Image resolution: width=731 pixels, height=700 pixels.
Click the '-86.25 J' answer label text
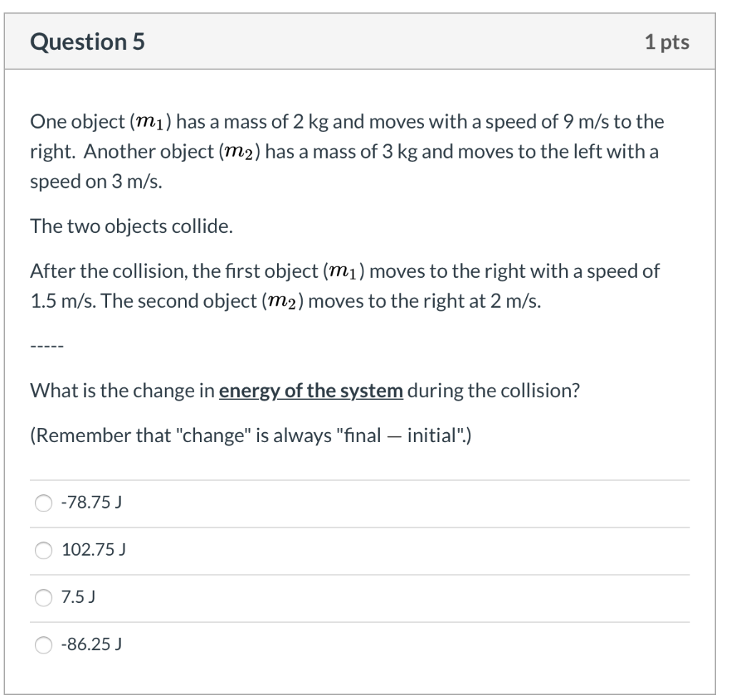click(91, 645)
